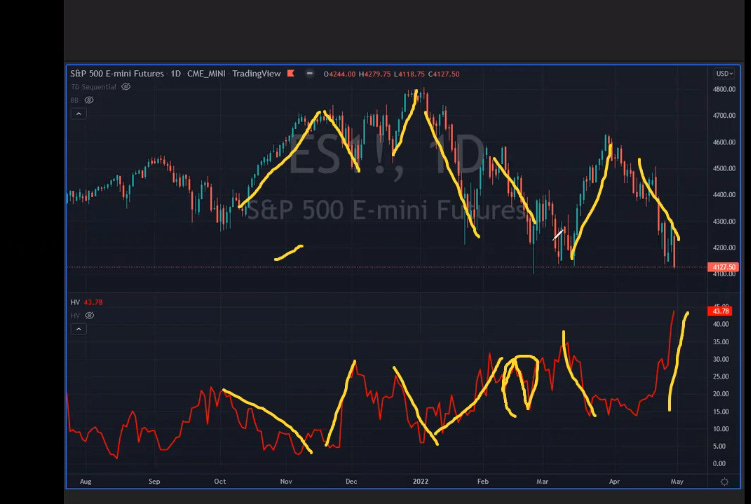Collapse the indicator legend in the HV pane
Viewport: 751px width, 504px height.
click(x=79, y=329)
